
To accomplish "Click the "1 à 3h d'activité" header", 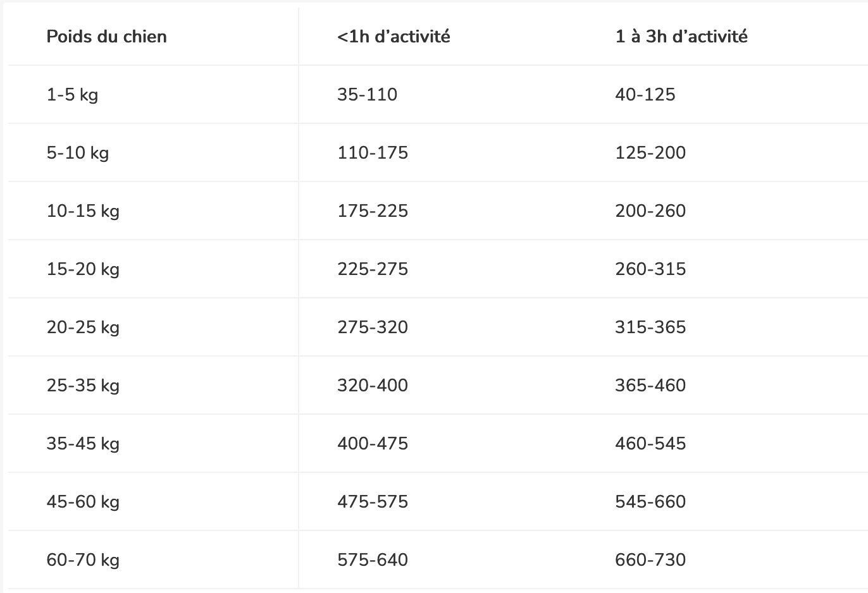I will tap(681, 37).
